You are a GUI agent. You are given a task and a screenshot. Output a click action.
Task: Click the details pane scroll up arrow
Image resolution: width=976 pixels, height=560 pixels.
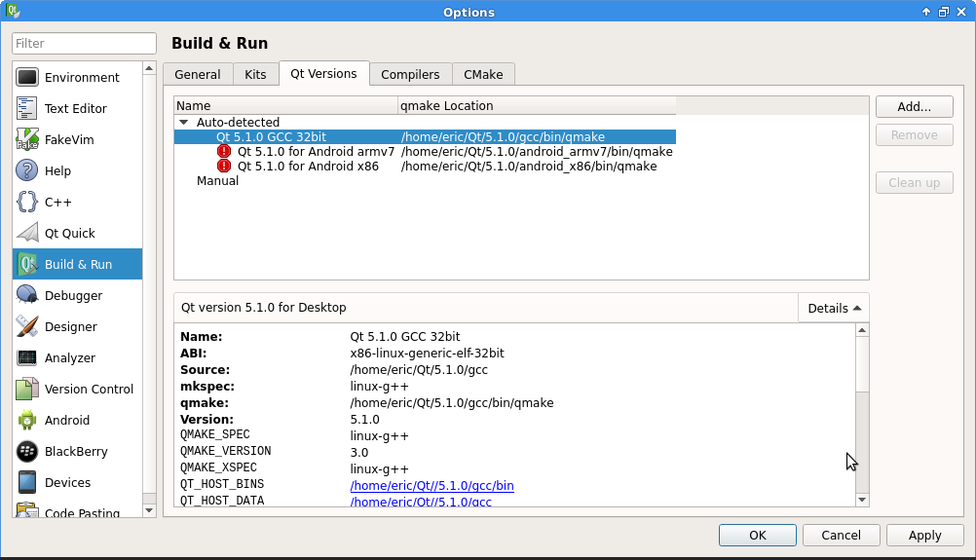tap(862, 330)
